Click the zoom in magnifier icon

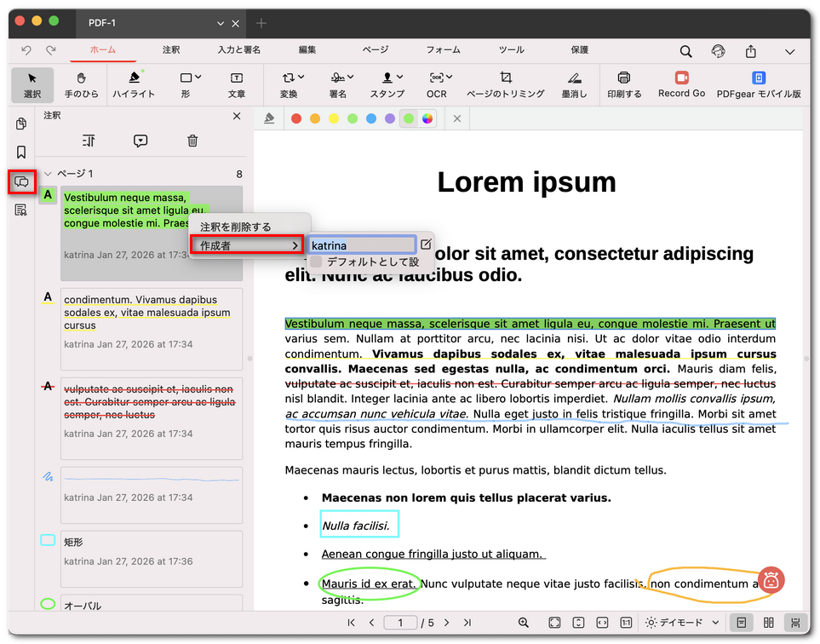[524, 623]
